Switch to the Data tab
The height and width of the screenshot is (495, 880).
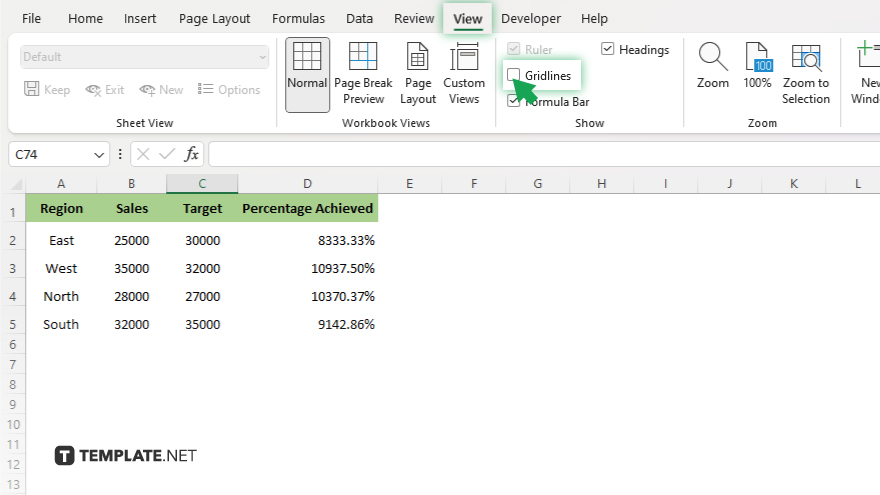click(x=359, y=19)
